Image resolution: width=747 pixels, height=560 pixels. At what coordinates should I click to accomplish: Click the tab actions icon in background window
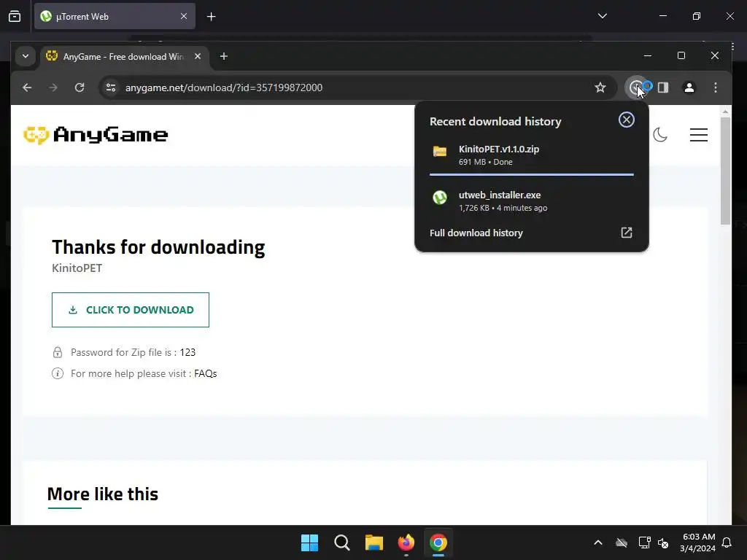[15, 17]
